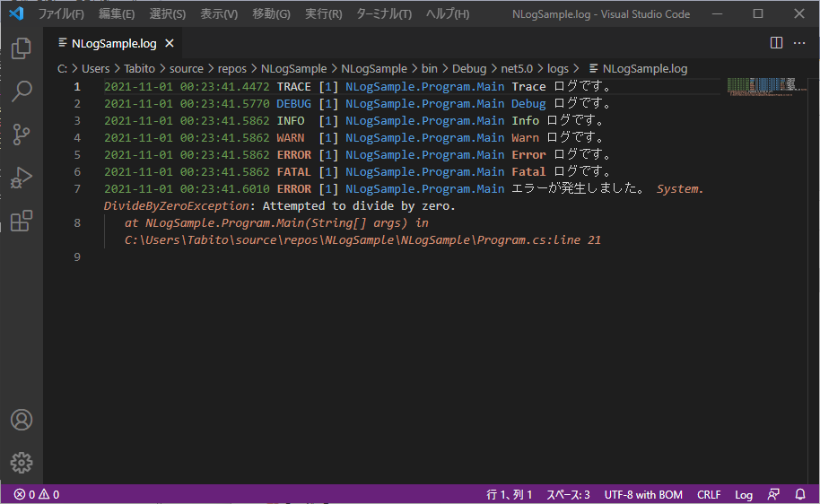Viewport: 820px width, 504px height.
Task: Open the 選択(S) menu
Action: (168, 14)
